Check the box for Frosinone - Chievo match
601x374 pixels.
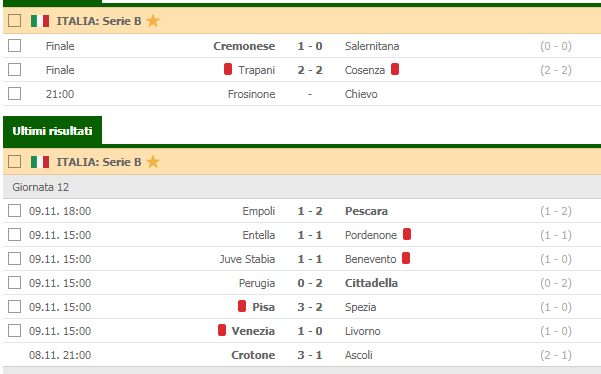click(x=15, y=94)
